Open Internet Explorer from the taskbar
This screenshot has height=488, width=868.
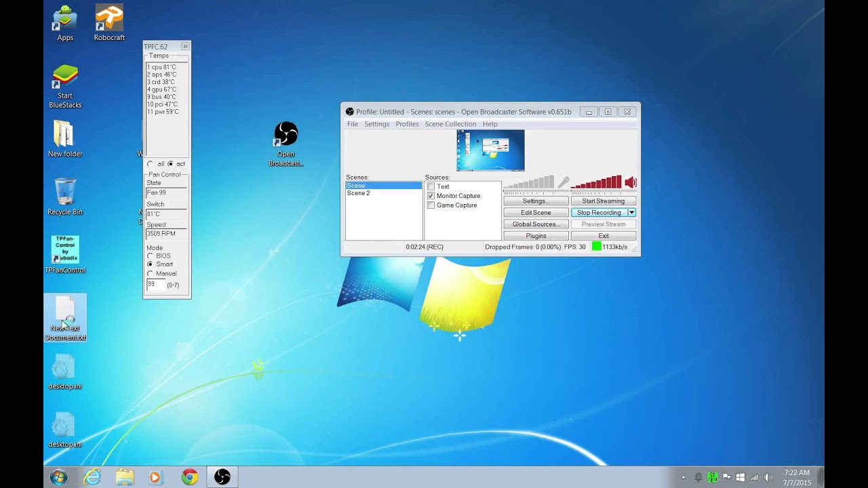tap(92, 477)
